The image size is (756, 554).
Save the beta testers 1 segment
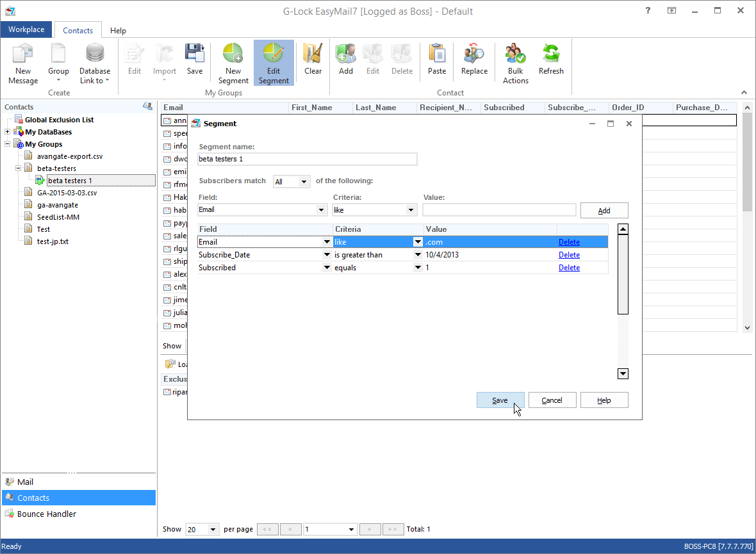point(500,400)
